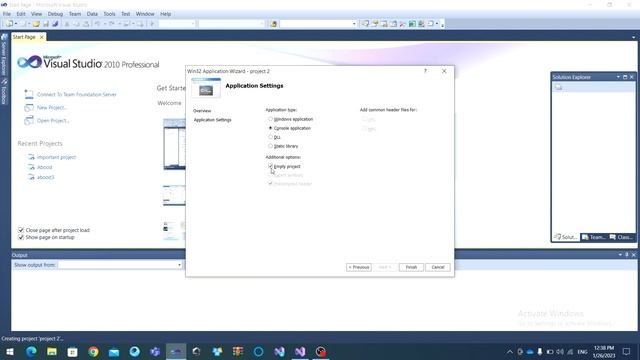
Task: Select Console application radio button
Action: [270, 128]
